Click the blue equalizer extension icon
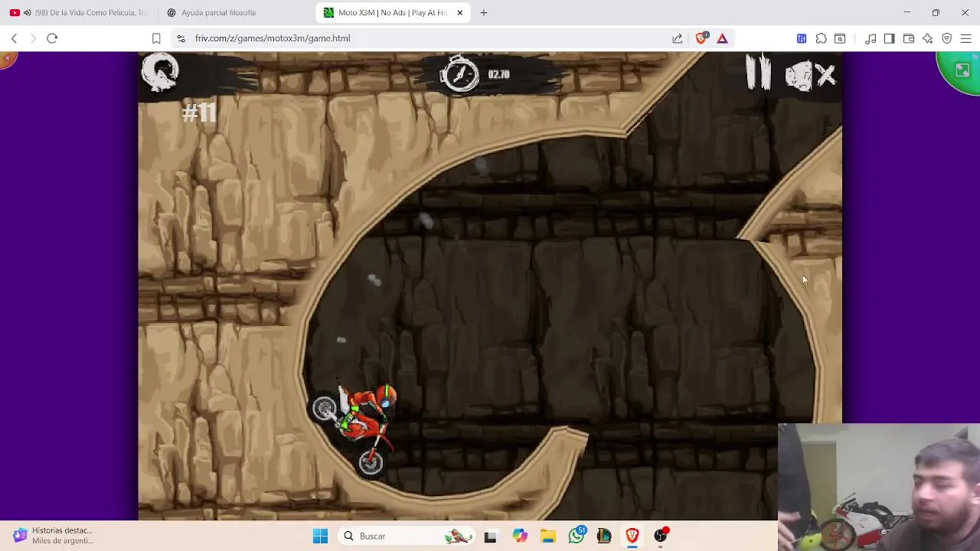The image size is (980, 551). point(802,38)
